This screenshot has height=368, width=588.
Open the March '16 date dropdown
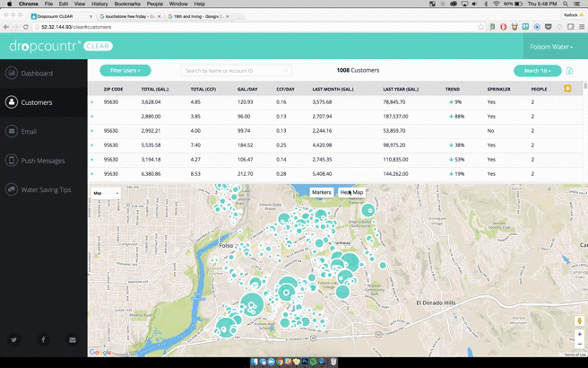point(538,70)
